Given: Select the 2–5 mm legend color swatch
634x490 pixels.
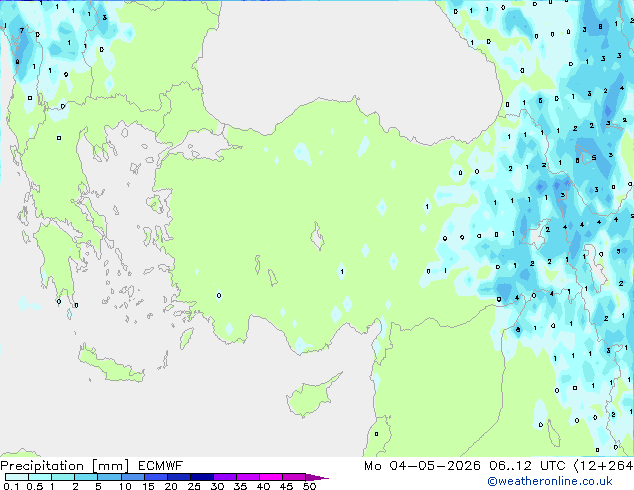Looking at the screenshot, I should click(86, 477).
